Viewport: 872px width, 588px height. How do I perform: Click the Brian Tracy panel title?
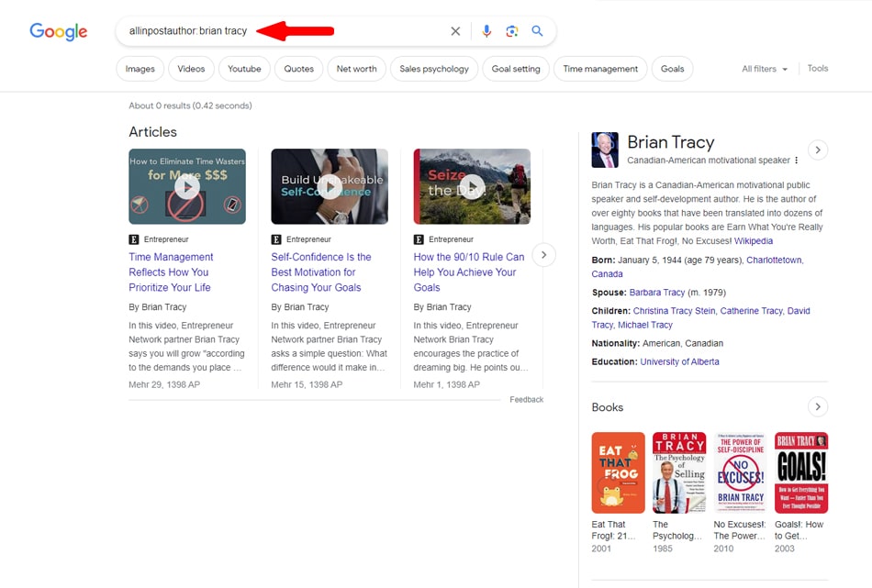coord(671,142)
